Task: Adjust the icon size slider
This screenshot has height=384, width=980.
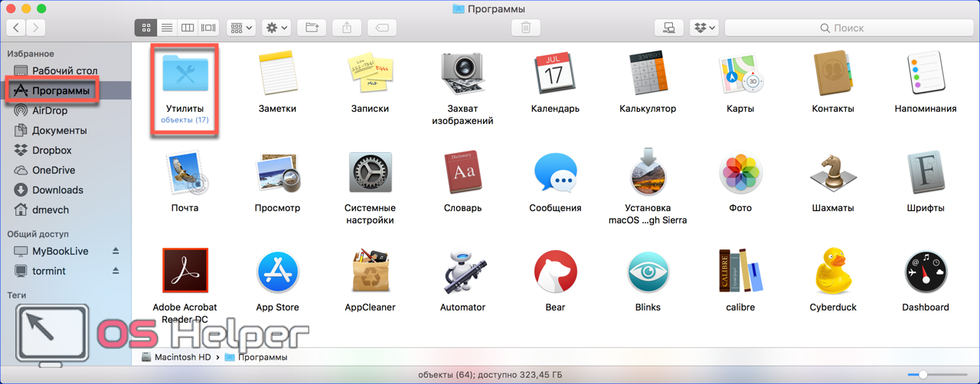Action: [x=923, y=375]
